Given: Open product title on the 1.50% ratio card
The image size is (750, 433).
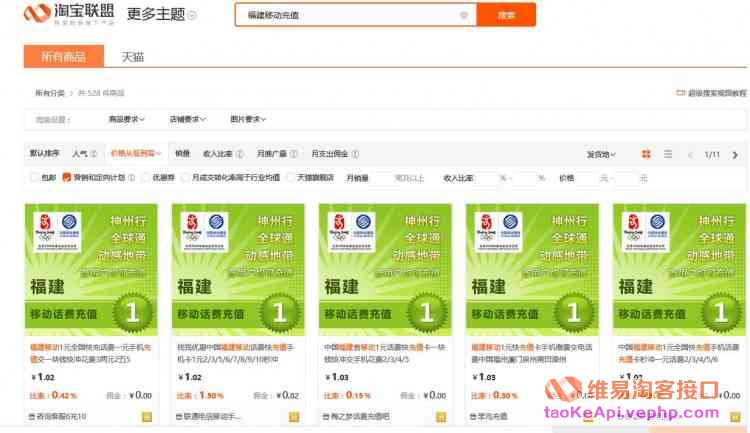Looking at the screenshot, I should (235, 353).
